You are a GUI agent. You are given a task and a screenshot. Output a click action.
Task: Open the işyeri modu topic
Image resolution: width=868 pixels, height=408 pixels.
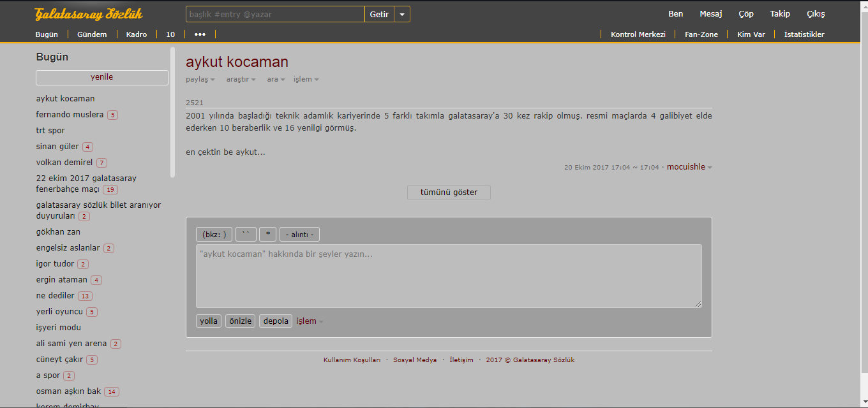coord(58,328)
